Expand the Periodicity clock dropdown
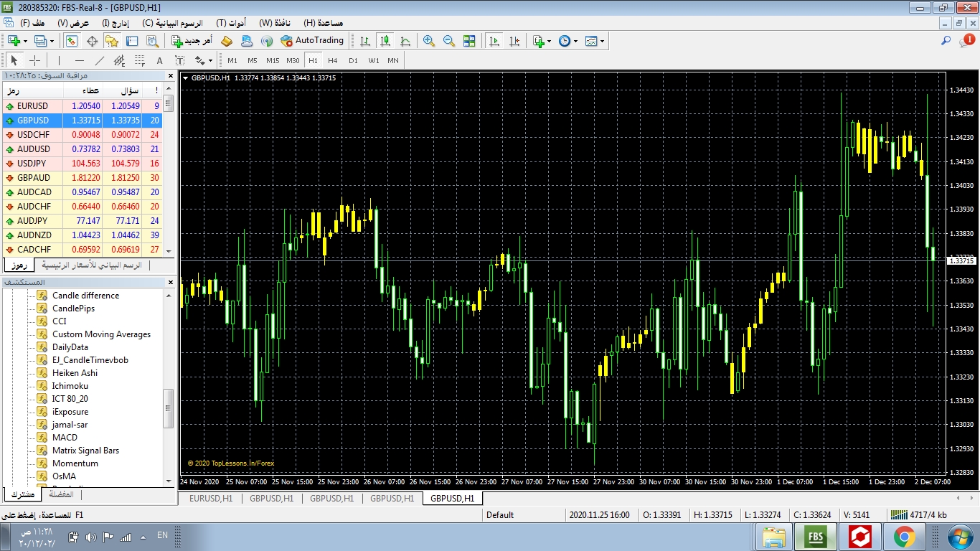 click(x=575, y=42)
